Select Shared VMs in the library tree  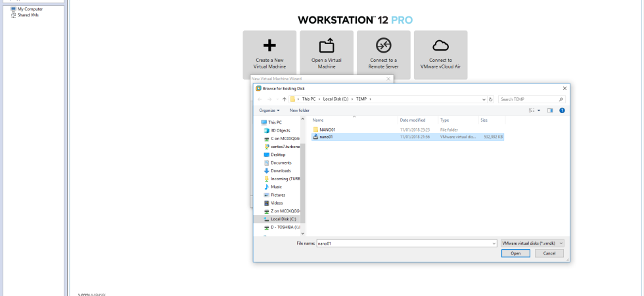25,15
